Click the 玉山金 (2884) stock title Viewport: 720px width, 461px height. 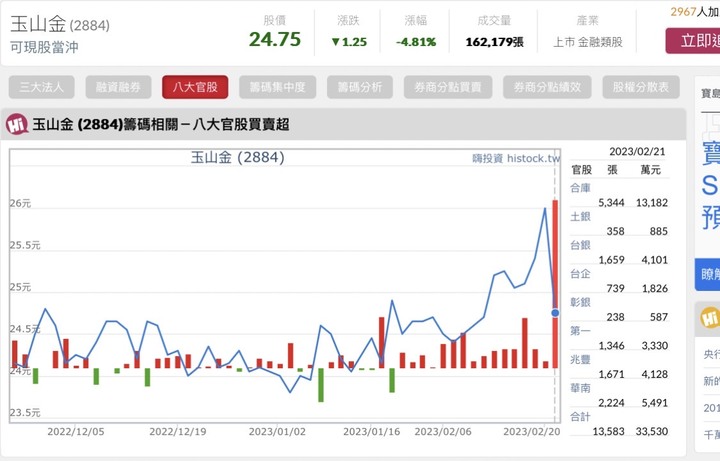(x=60, y=24)
